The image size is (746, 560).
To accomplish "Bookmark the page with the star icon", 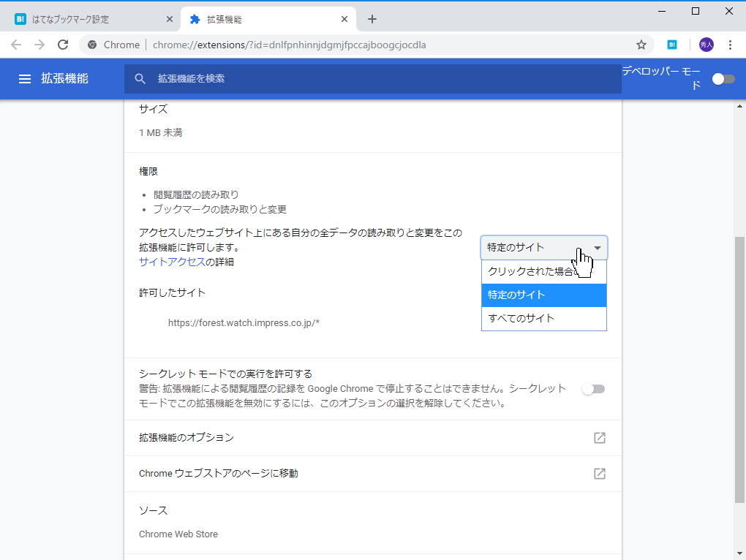I will 641,45.
